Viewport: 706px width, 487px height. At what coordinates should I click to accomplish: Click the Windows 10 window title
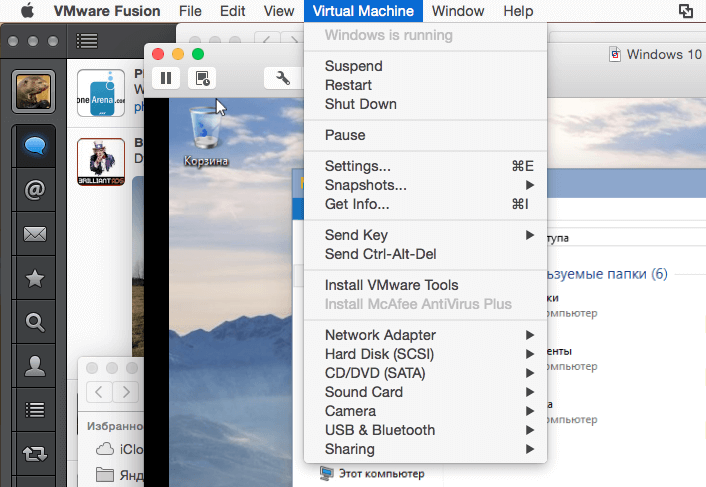[x=664, y=54]
